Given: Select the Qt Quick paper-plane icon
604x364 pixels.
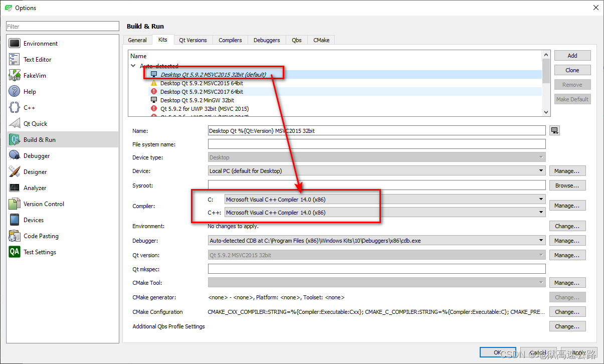Looking at the screenshot, I should [15, 124].
